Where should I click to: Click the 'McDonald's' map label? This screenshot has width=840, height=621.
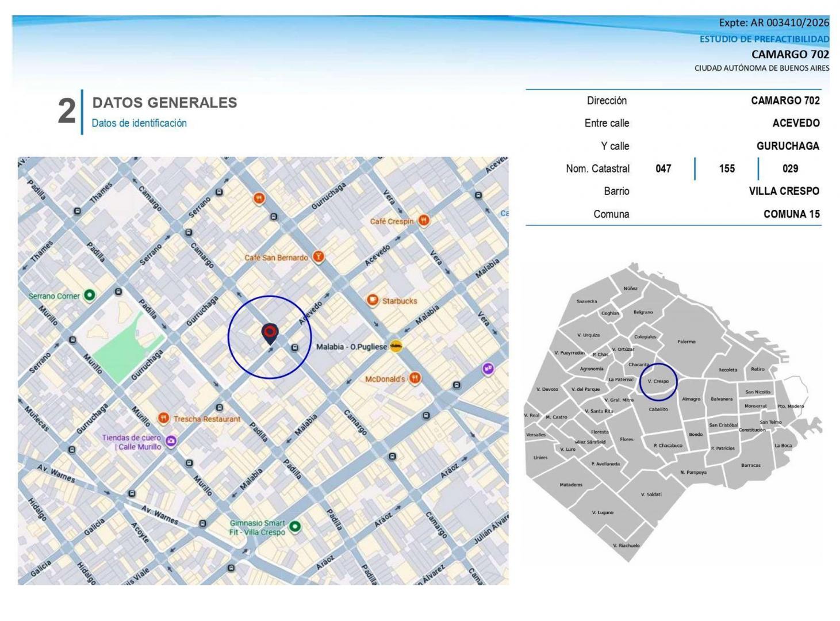tap(385, 379)
